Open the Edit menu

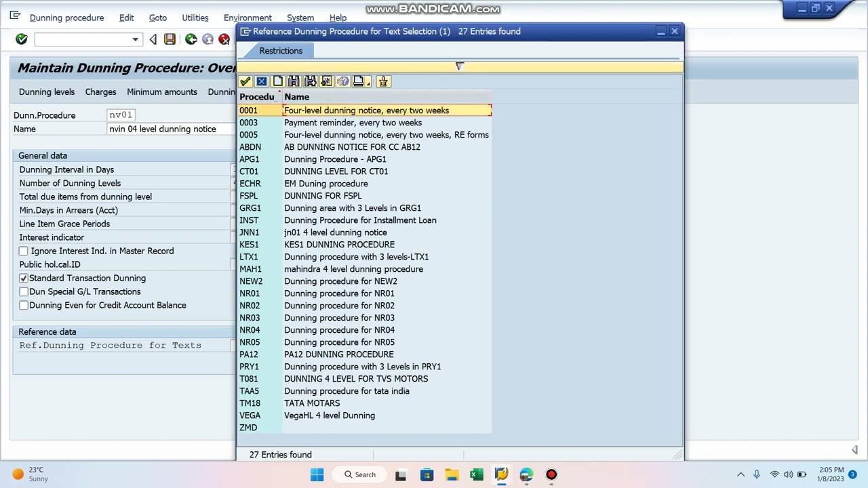127,18
